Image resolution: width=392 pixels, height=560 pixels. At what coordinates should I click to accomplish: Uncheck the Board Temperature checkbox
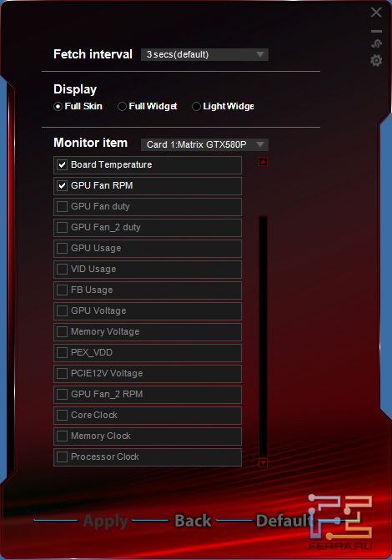pyautogui.click(x=62, y=164)
